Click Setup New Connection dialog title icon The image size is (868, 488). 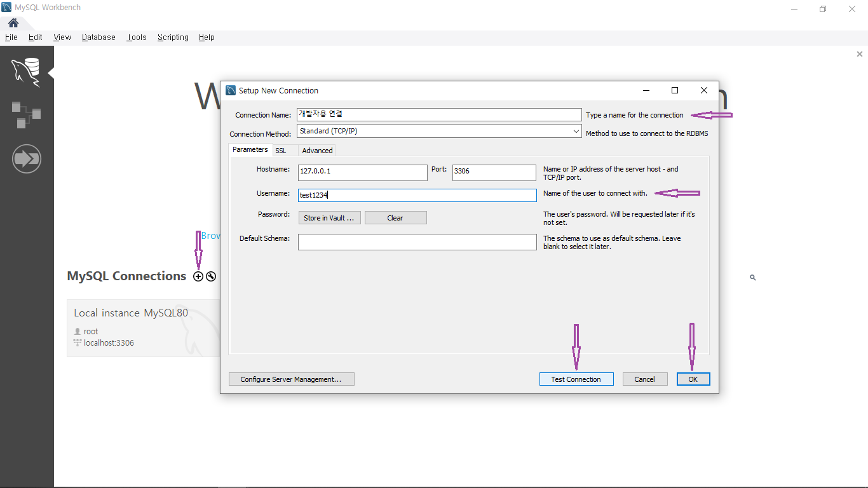(231, 90)
